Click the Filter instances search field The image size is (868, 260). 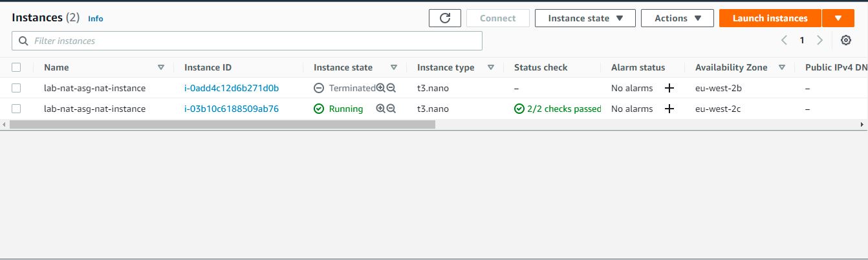247,41
